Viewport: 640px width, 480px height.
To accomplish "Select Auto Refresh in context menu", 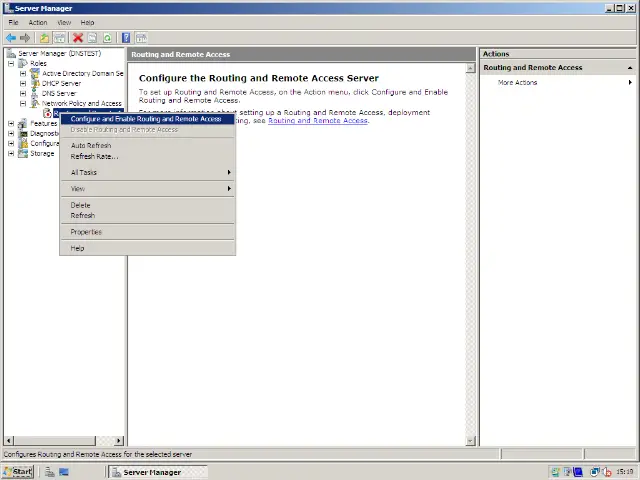I will point(147,145).
